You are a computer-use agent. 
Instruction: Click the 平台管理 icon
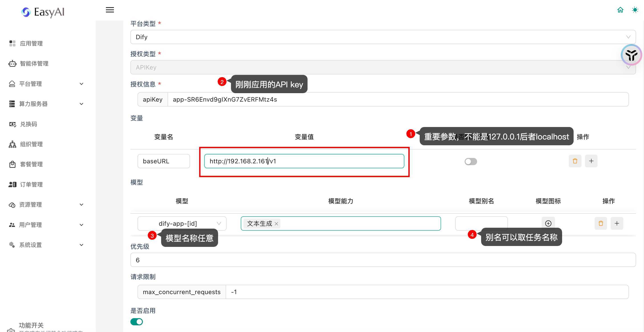(12, 84)
